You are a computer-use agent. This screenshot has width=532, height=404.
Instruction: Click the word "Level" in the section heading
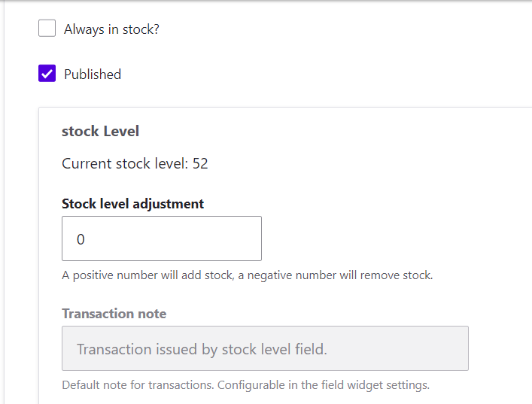(121, 131)
